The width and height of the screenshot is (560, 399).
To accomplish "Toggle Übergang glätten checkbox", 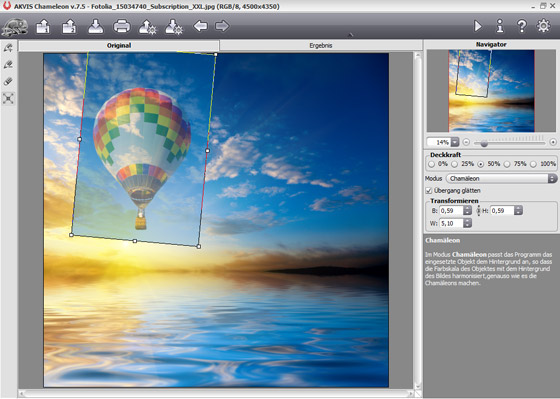I will coord(429,190).
